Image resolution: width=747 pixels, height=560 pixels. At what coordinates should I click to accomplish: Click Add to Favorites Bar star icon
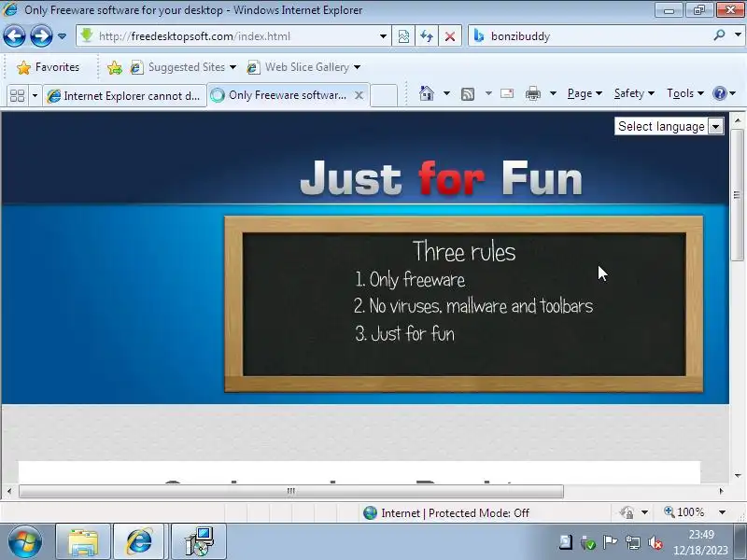[x=114, y=67]
